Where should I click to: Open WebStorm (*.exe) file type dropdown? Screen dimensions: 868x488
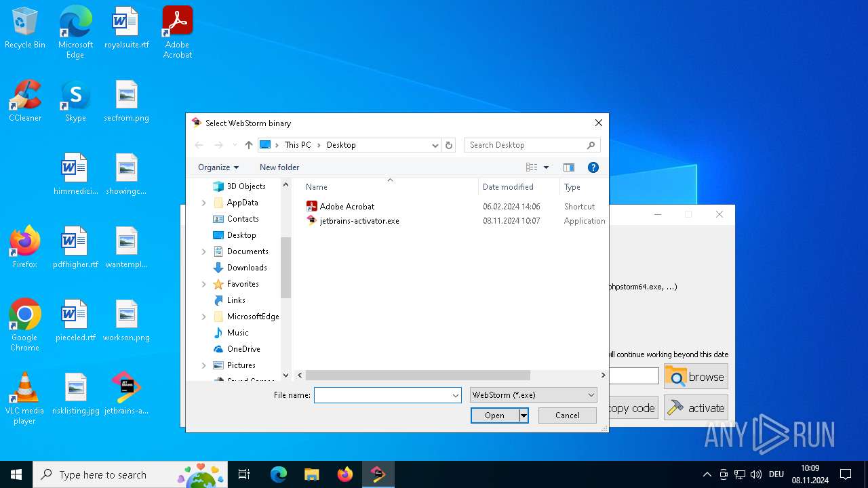point(533,395)
